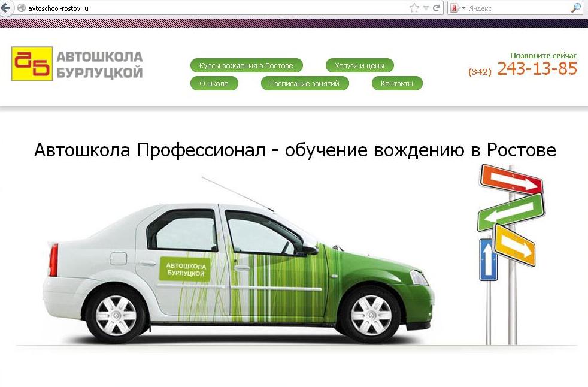588x387 pixels.
Task: Open the Yandex search engine selector
Action: pos(457,8)
